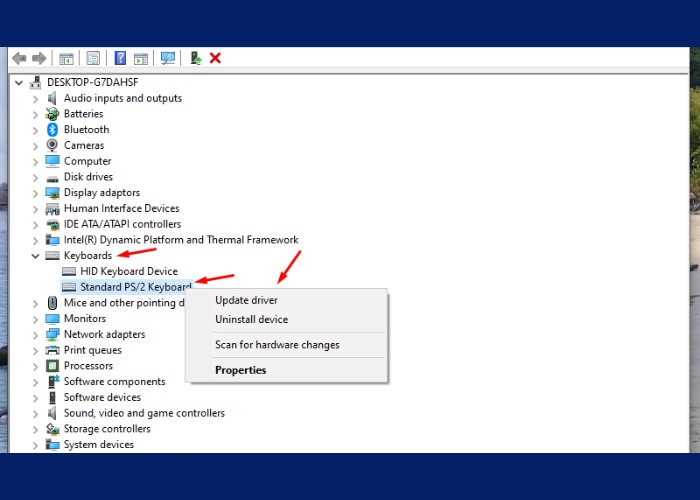
Task: Click the red X uninstall device icon
Action: (x=215, y=58)
